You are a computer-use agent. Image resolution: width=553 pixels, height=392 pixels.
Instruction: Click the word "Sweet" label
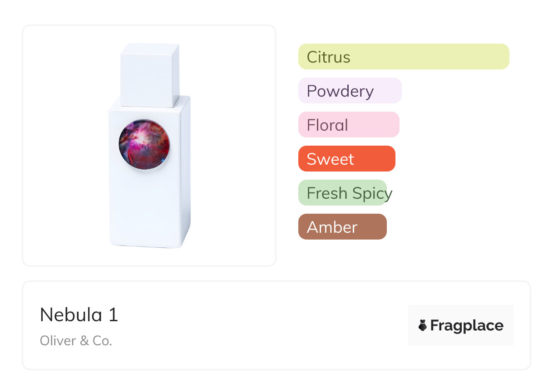330,159
